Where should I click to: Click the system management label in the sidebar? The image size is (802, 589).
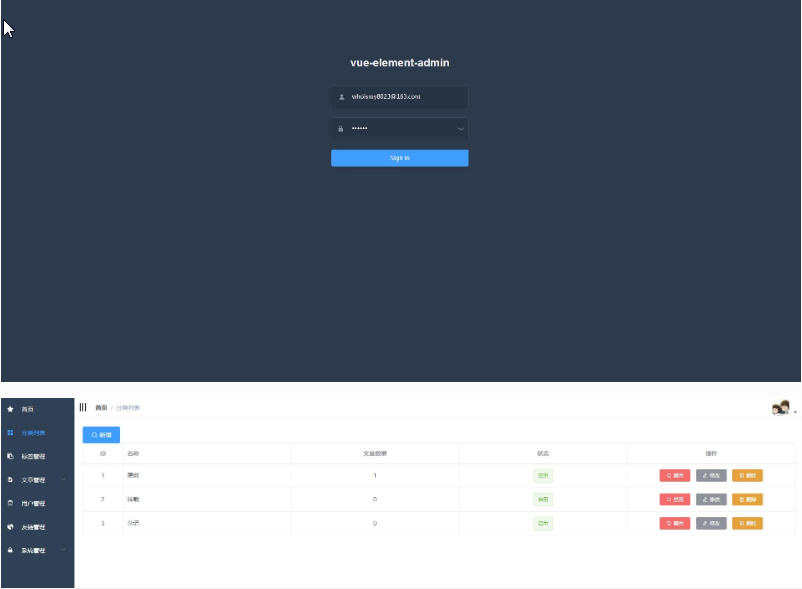tap(33, 551)
